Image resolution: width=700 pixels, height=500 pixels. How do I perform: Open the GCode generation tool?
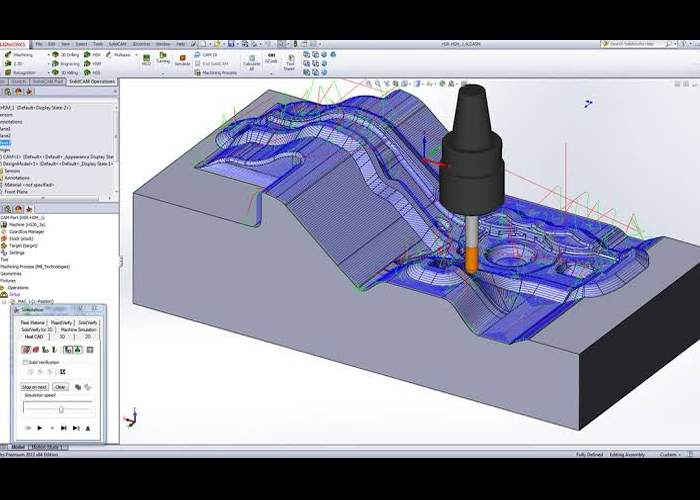(272, 60)
